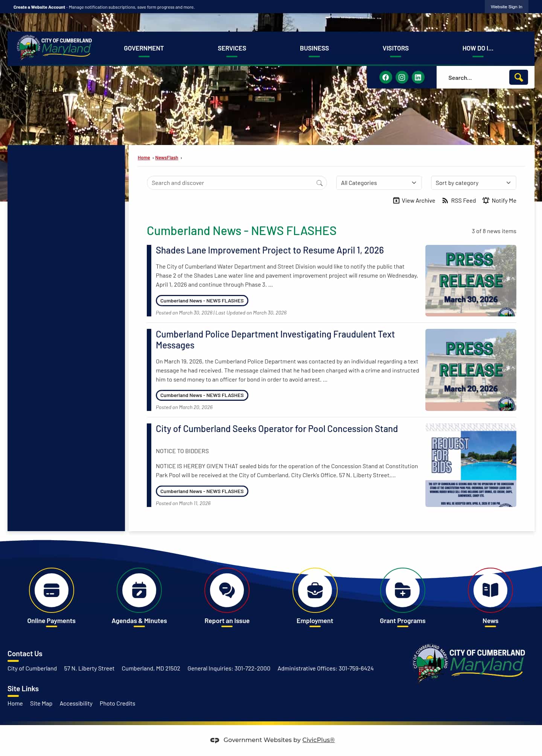Click the footer City of Cumberland logo
Screen dimensions: 542x756
469,663
